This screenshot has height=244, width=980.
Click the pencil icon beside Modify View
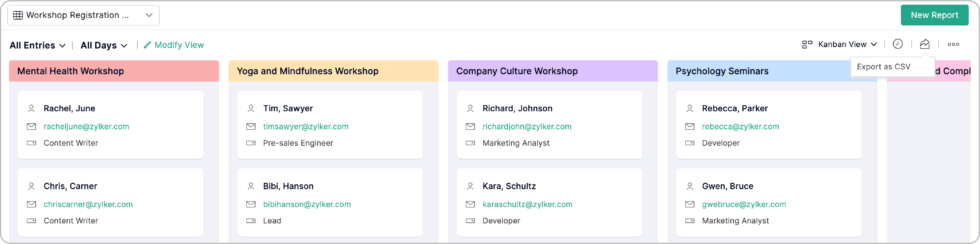pos(147,45)
